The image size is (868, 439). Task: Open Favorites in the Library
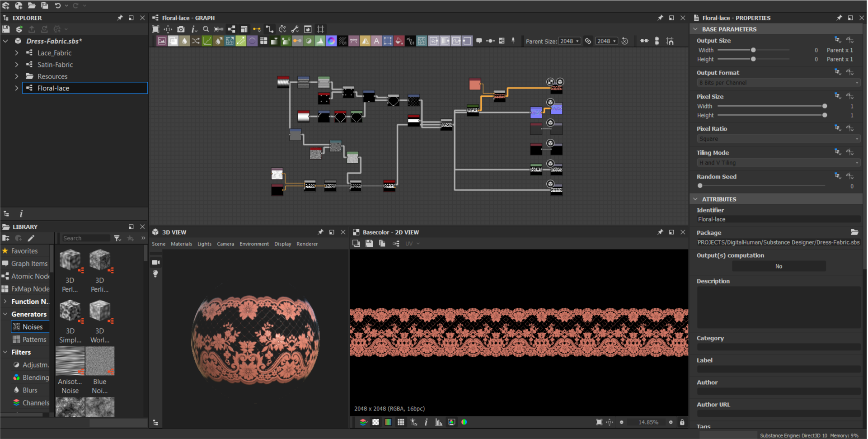(x=24, y=251)
